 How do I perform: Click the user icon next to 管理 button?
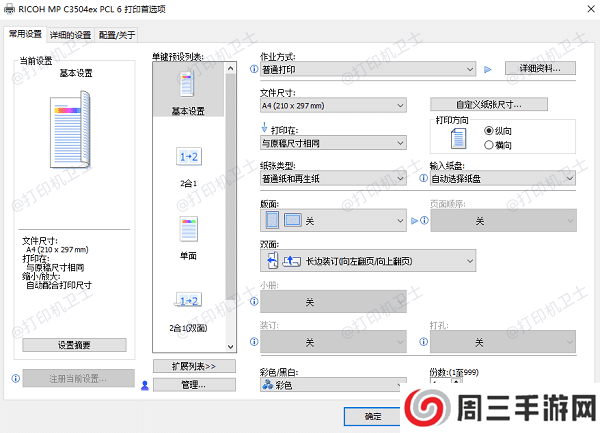coord(145,385)
